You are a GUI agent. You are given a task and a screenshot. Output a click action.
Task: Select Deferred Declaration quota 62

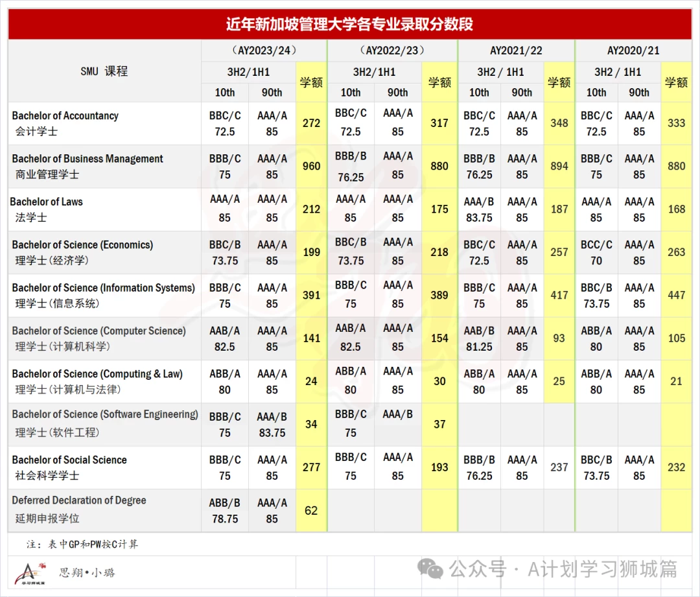(x=311, y=510)
